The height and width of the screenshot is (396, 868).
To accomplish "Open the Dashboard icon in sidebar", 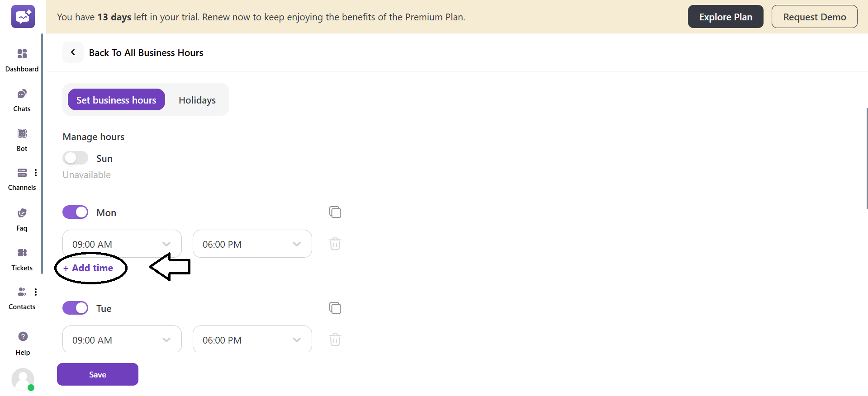I will pos(22,55).
